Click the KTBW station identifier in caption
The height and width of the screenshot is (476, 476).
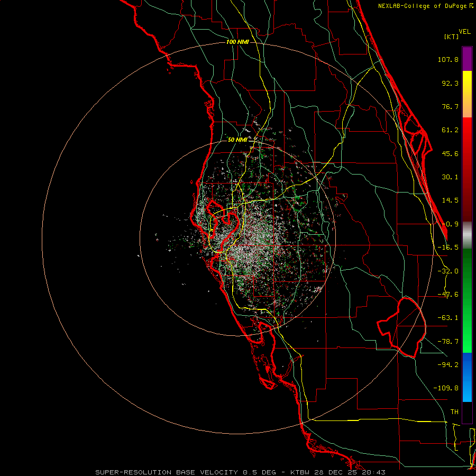299,472
